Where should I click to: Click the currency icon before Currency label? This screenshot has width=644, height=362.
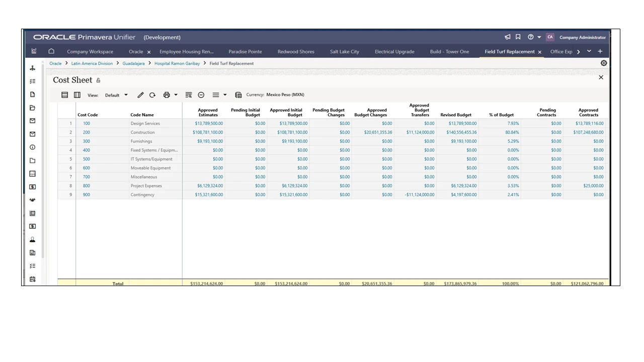tap(238, 95)
